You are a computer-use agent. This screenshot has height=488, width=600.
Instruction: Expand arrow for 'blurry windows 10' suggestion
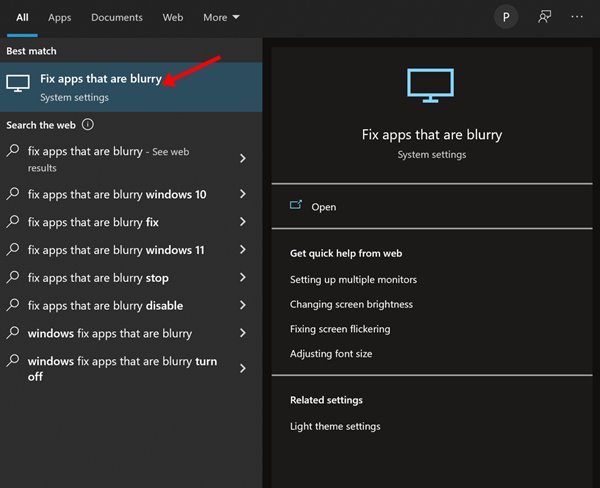click(243, 194)
